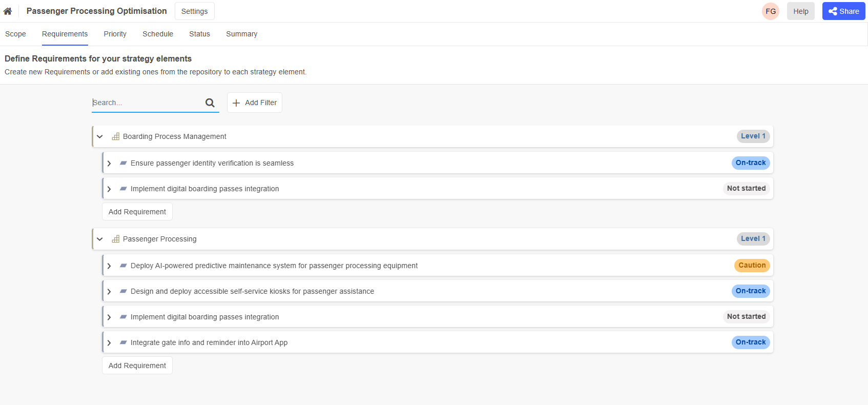Viewport: 868px width, 405px height.
Task: Switch to the Priority tab
Action: click(x=115, y=34)
